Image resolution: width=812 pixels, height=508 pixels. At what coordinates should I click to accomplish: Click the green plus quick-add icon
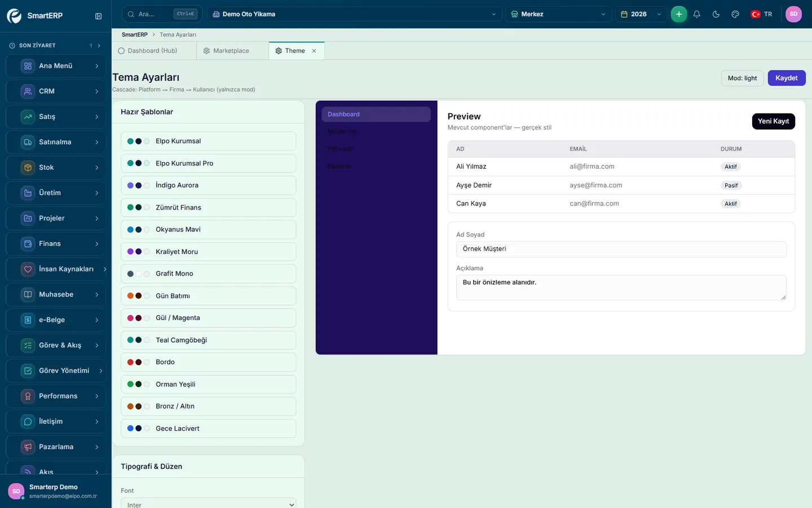click(x=679, y=14)
